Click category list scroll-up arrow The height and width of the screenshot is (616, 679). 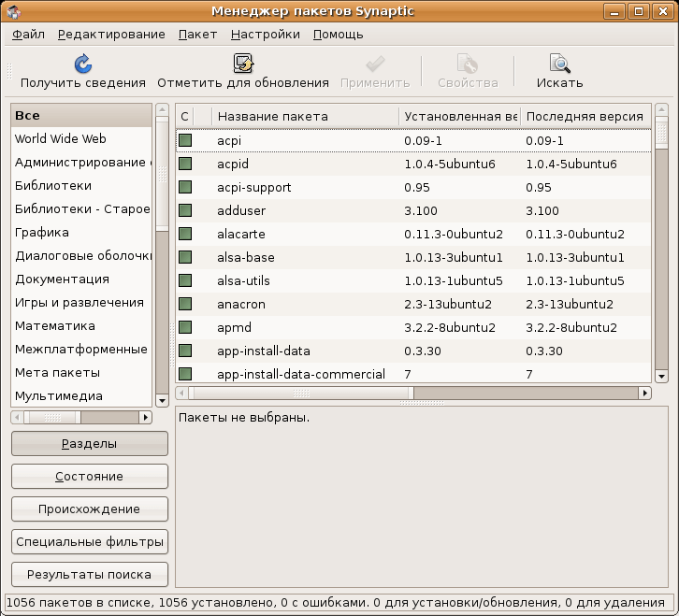tap(162, 110)
